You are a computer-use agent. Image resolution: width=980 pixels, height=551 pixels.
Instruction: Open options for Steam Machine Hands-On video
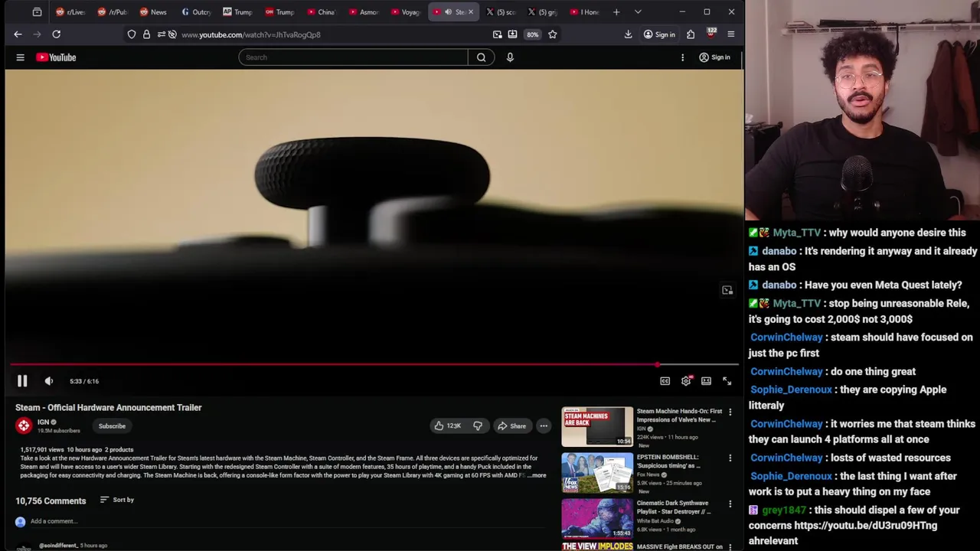point(730,412)
